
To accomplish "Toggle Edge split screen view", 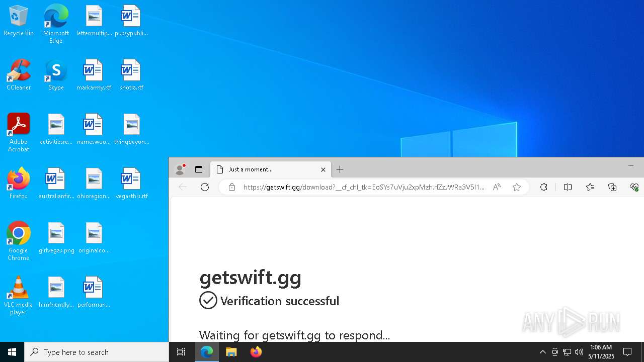I will click(x=568, y=187).
